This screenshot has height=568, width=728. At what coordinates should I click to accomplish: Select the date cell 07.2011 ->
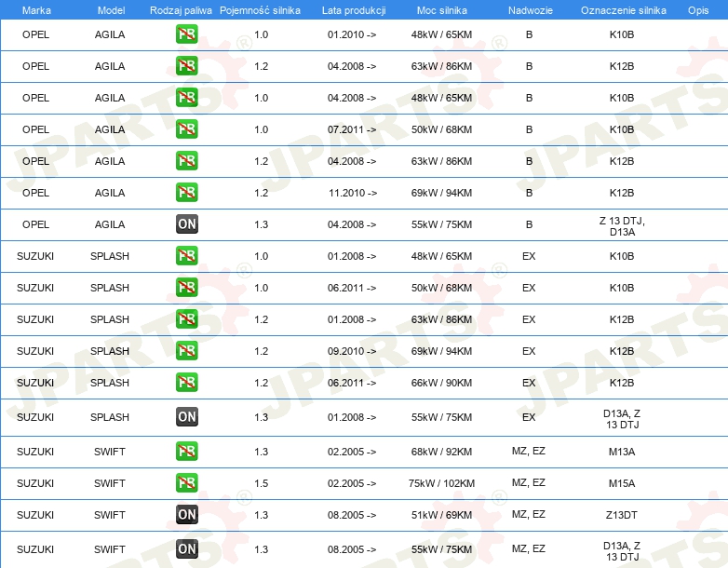coord(352,129)
